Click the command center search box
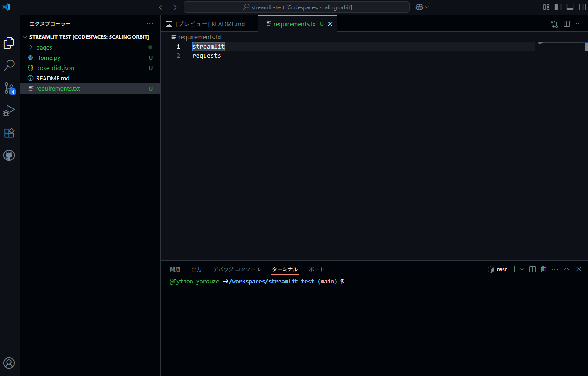 point(296,7)
